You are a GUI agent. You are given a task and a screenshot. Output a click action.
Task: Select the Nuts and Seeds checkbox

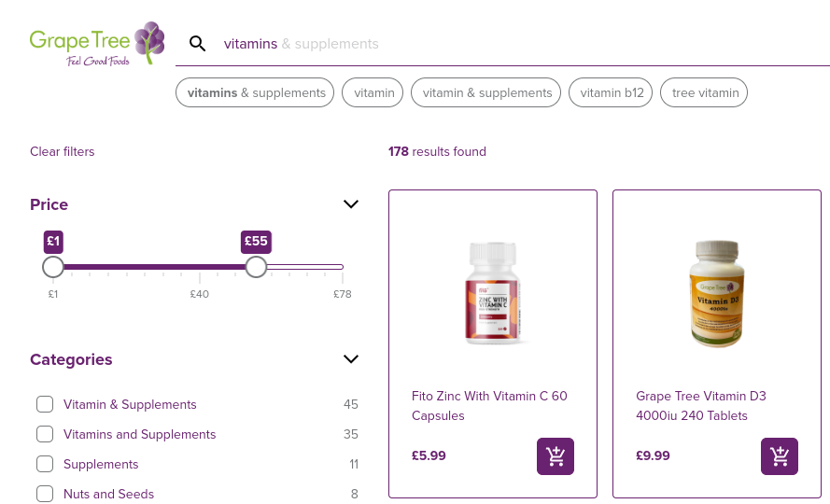point(45,494)
